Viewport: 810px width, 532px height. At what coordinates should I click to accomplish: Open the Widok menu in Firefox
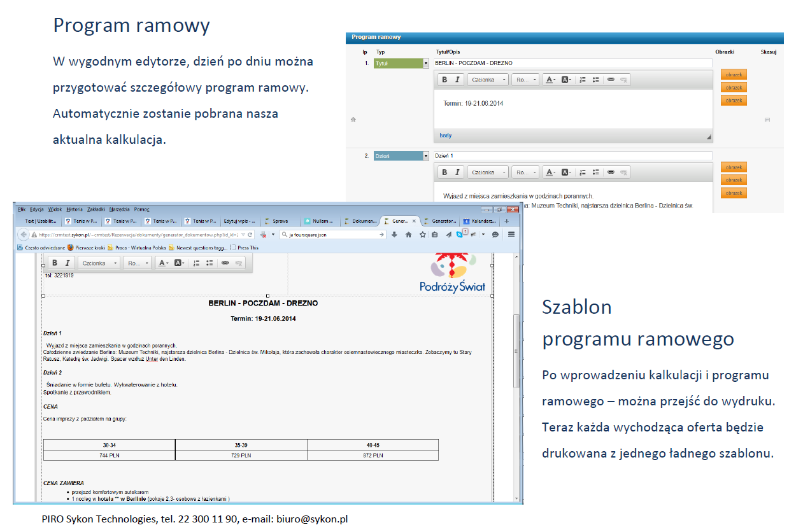click(55, 209)
